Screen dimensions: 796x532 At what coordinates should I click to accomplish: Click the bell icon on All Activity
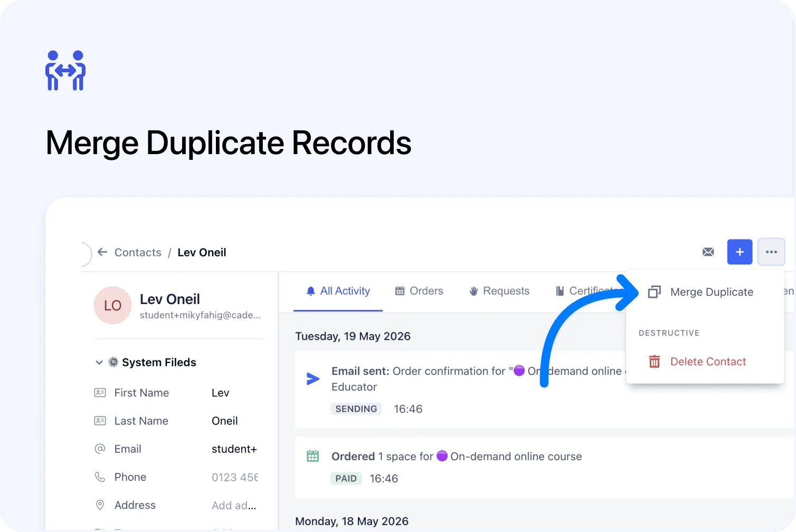pos(310,291)
